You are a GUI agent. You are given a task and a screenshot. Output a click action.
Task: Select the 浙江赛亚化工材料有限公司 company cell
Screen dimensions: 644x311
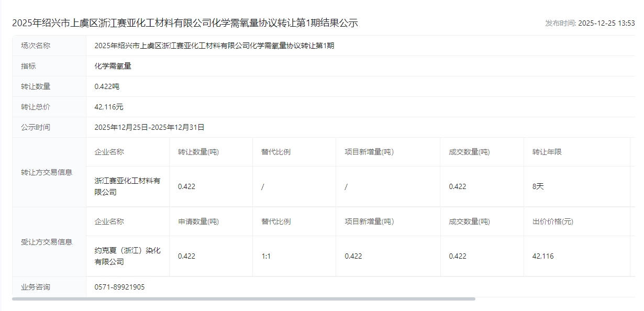pyautogui.click(x=127, y=186)
